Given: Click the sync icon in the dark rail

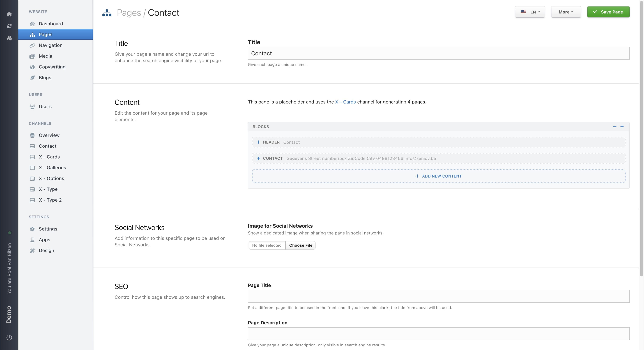Looking at the screenshot, I should point(9,26).
